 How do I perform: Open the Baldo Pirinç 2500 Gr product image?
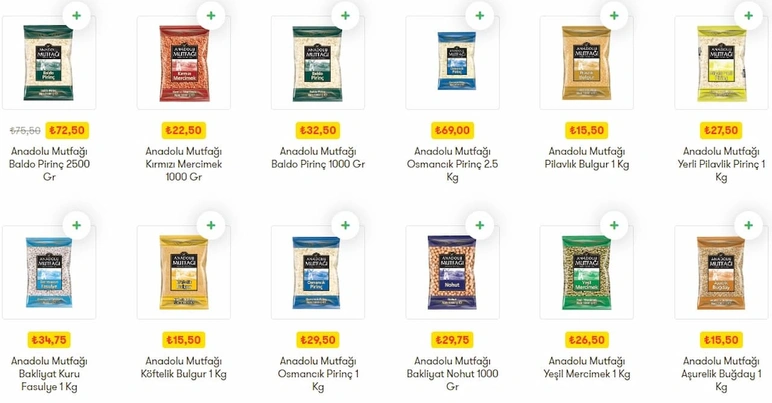point(49,62)
